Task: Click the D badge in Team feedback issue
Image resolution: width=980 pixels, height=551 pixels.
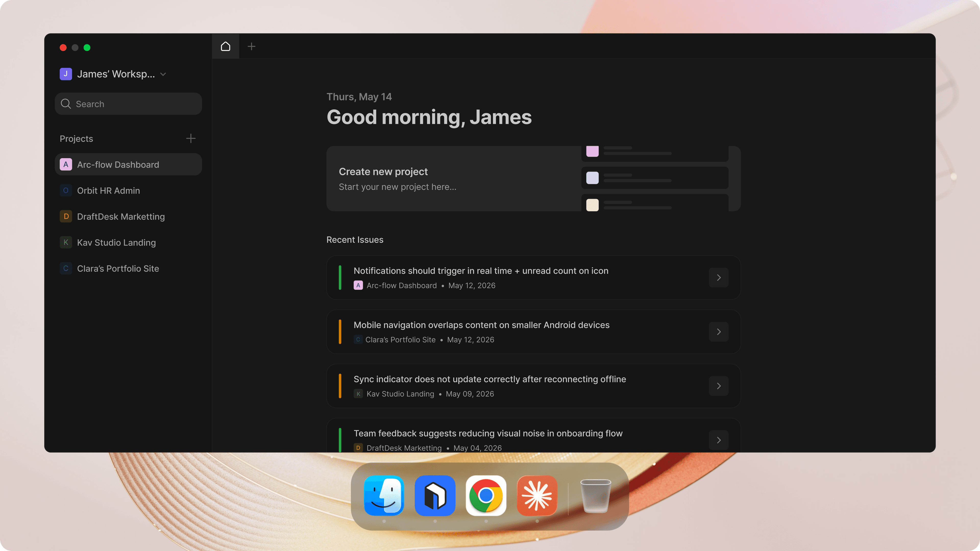Action: tap(358, 448)
